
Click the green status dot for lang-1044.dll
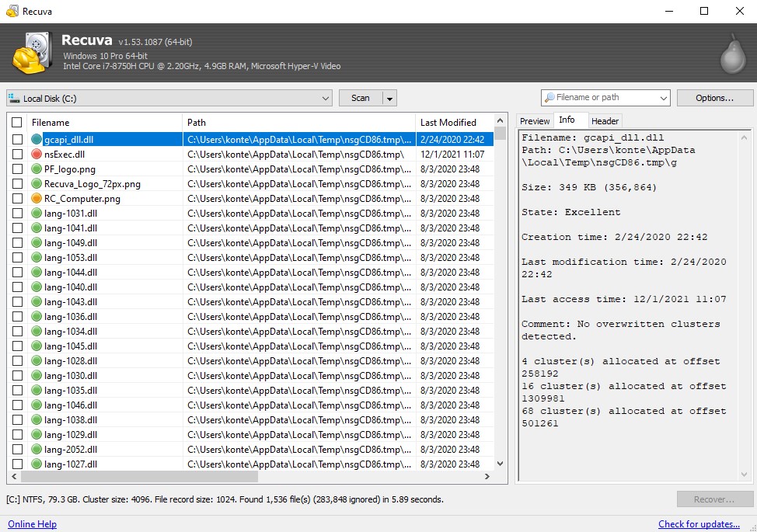click(x=37, y=272)
